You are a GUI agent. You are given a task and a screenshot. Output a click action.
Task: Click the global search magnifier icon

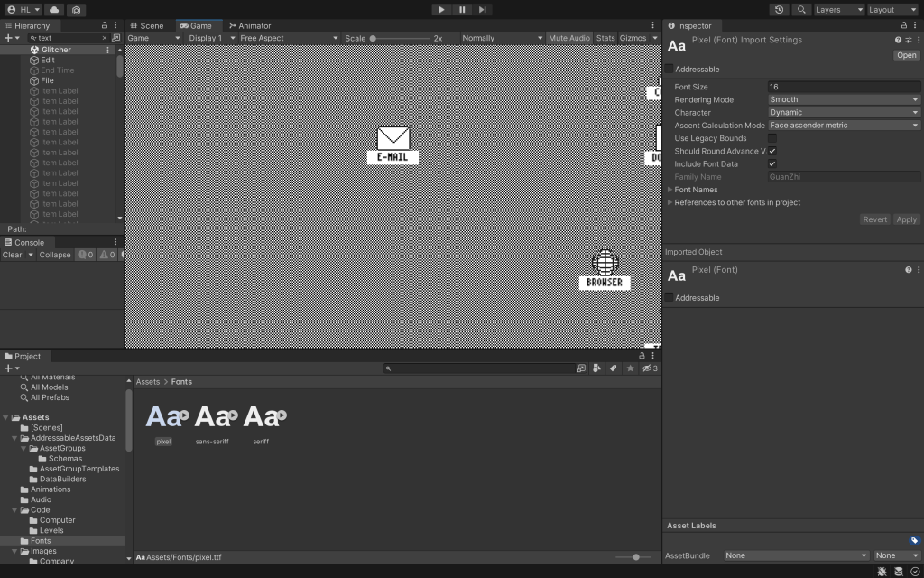[x=800, y=10]
